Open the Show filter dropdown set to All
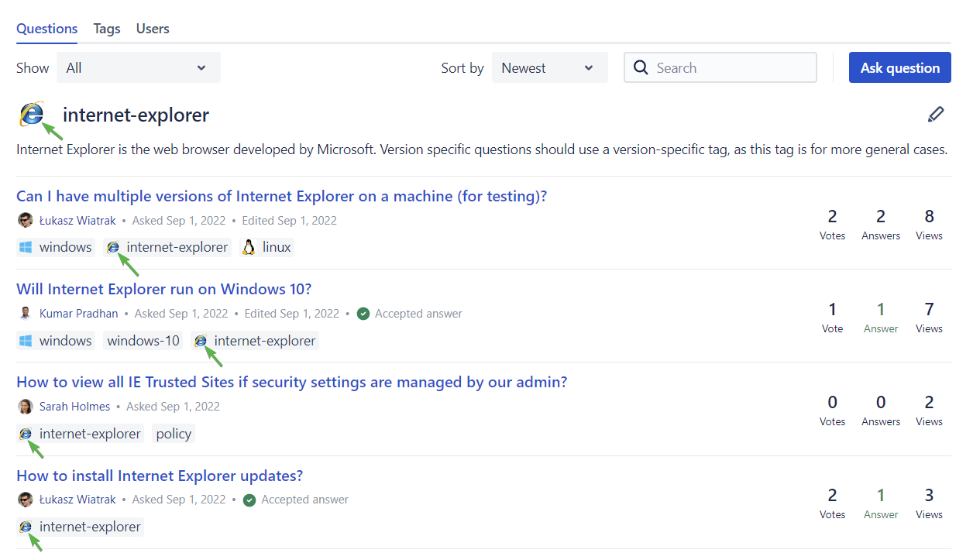The width and height of the screenshot is (973, 560). [139, 67]
